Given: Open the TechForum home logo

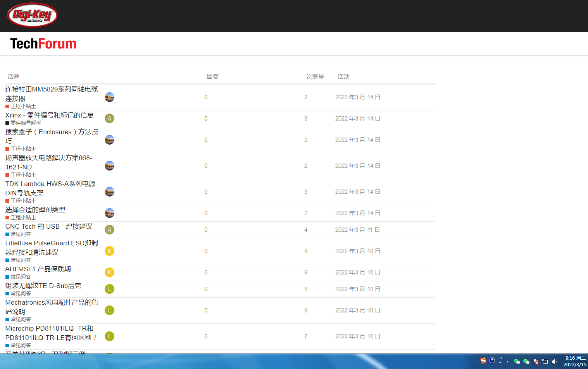Looking at the screenshot, I should (x=43, y=44).
